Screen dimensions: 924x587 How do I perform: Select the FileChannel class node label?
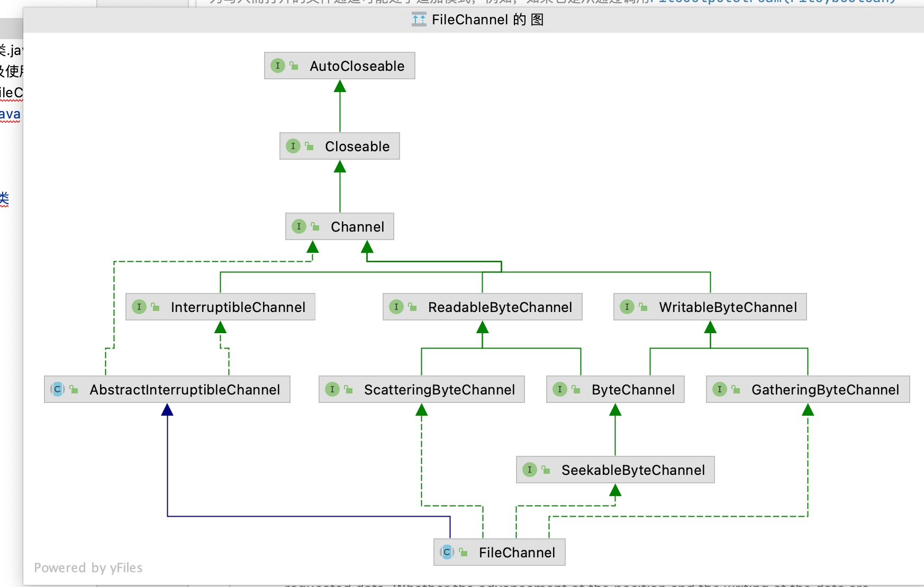(517, 553)
